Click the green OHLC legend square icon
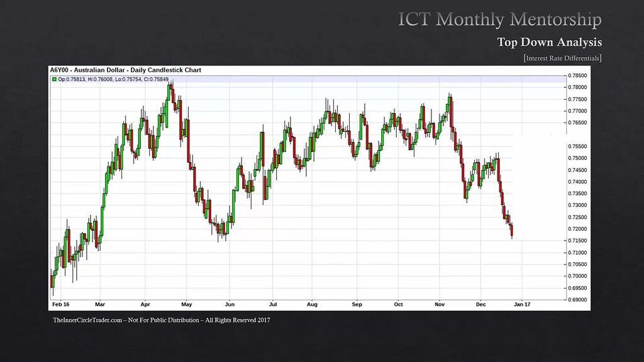This screenshot has width=644, height=362. [x=54, y=80]
